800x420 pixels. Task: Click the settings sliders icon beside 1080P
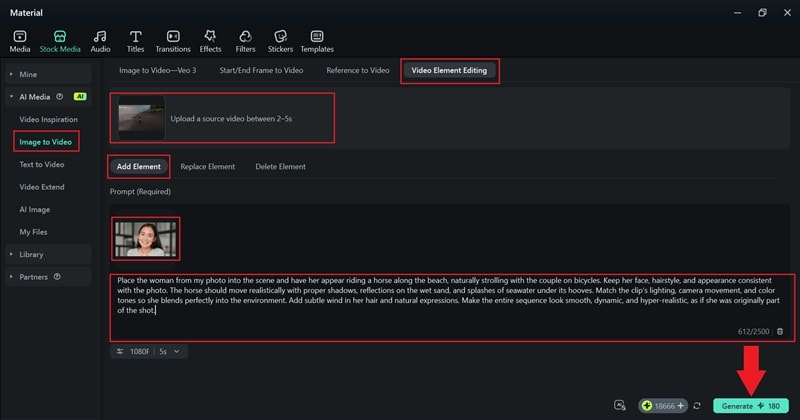click(120, 352)
